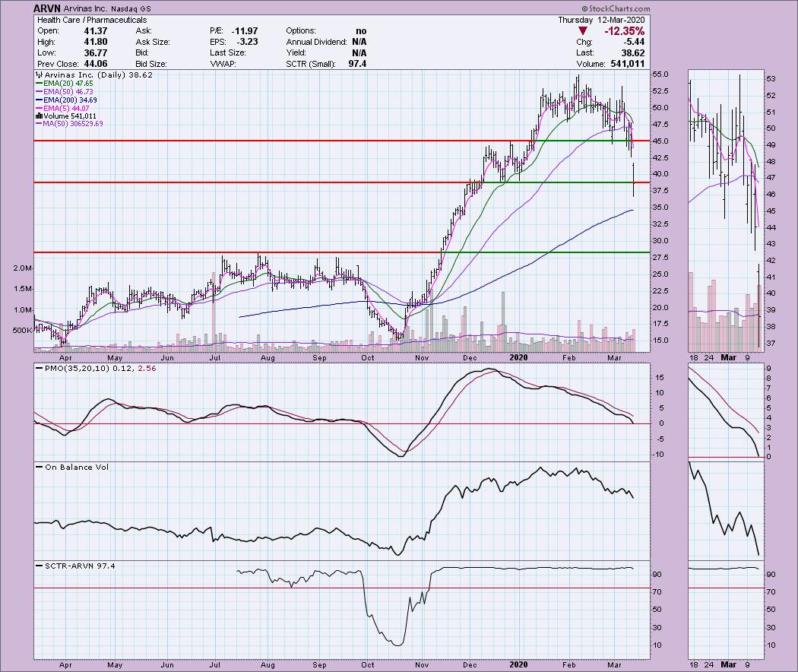Click the 500K volume axis label
Screen dimensions: 798x672
coord(22,331)
